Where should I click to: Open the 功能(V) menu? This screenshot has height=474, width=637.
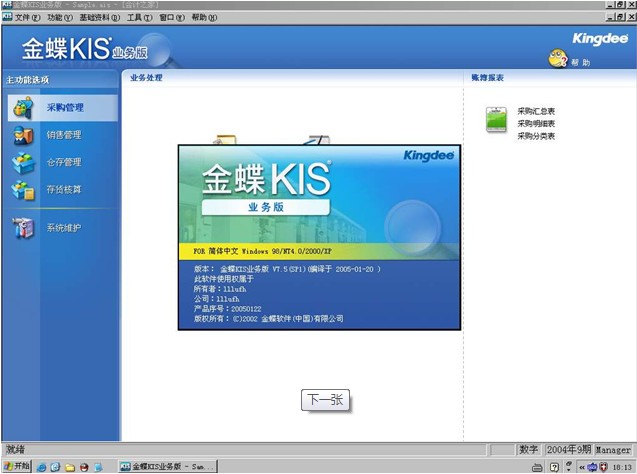(60, 17)
